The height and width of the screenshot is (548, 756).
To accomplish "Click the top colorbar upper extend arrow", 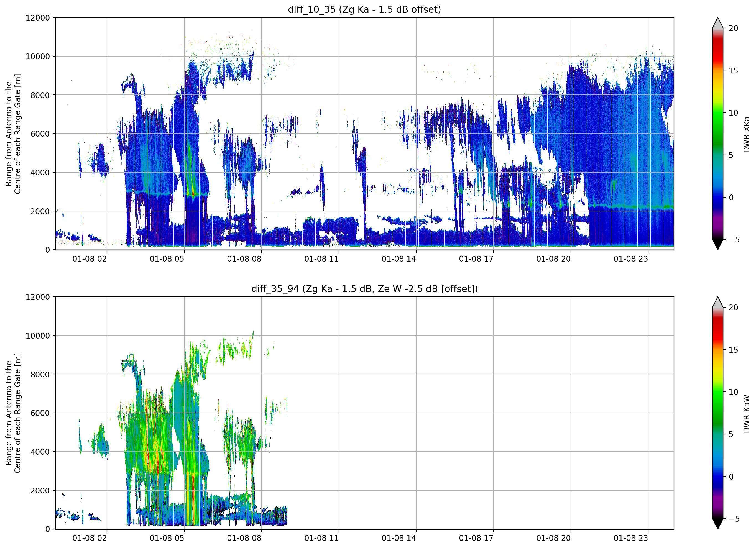I will [718, 23].
